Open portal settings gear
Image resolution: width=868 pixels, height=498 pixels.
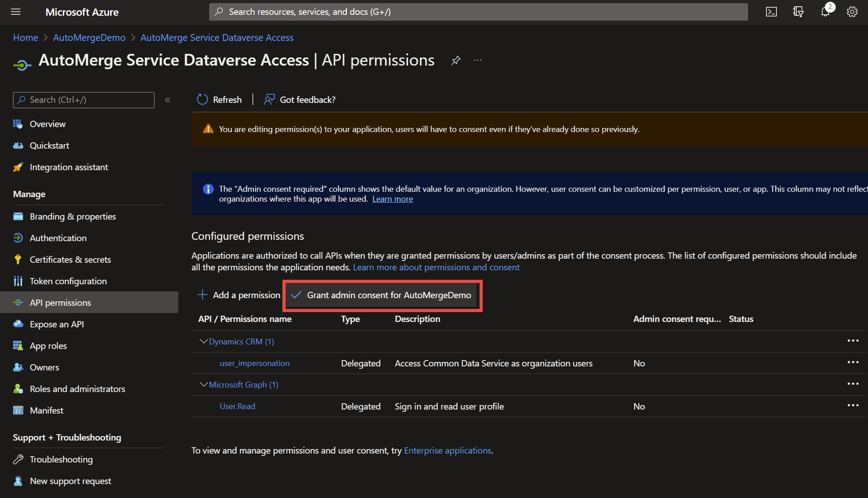click(x=852, y=12)
